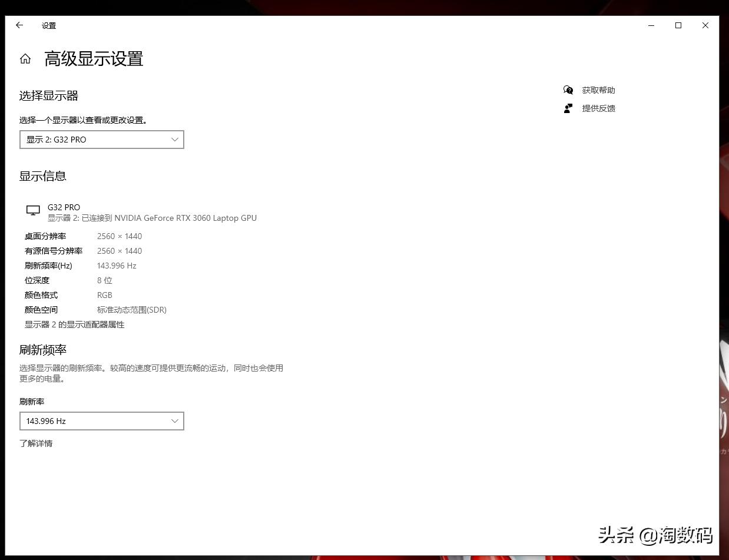This screenshot has width=729, height=560.
Task: Click the 桌面分辨率 2560 × 1440 value
Action: coord(120,236)
